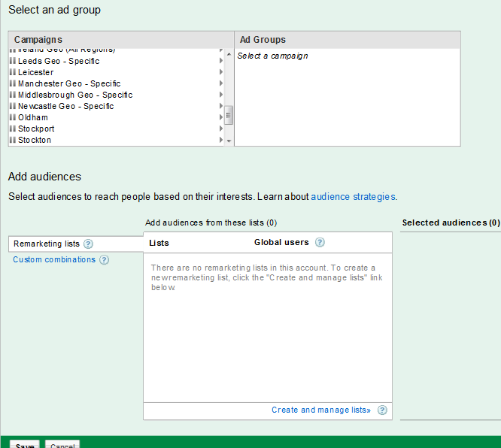Expand the Manchester Geo - Specific arrow
The image size is (501, 448).
coord(220,83)
